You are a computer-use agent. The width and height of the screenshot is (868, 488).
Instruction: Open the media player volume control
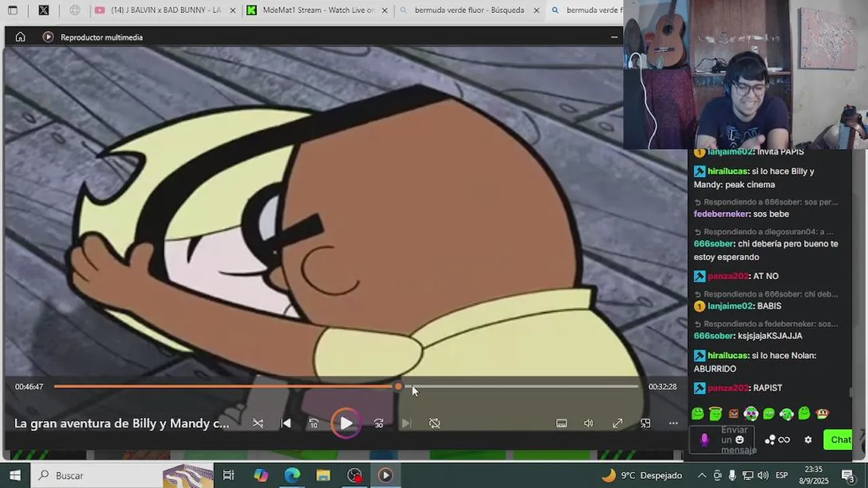(x=589, y=423)
